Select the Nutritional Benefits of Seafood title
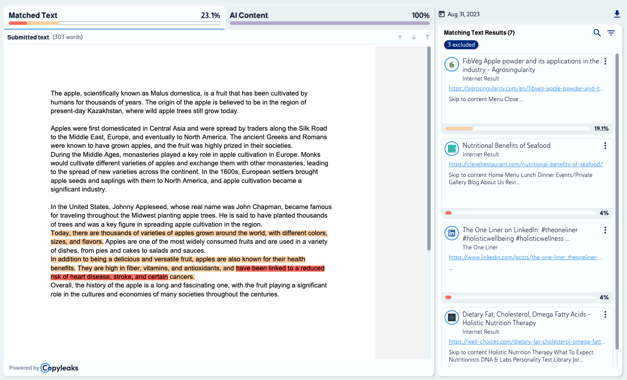The height and width of the screenshot is (380, 627). (x=506, y=146)
